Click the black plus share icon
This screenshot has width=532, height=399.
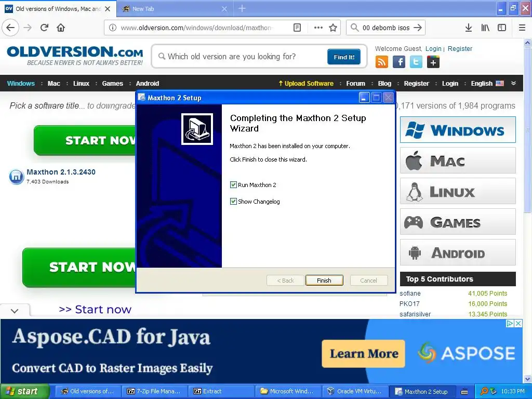point(433,62)
